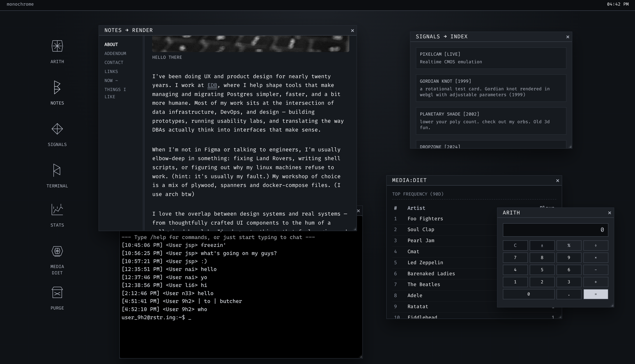Click the 04:42 PM clock

pyautogui.click(x=618, y=4)
